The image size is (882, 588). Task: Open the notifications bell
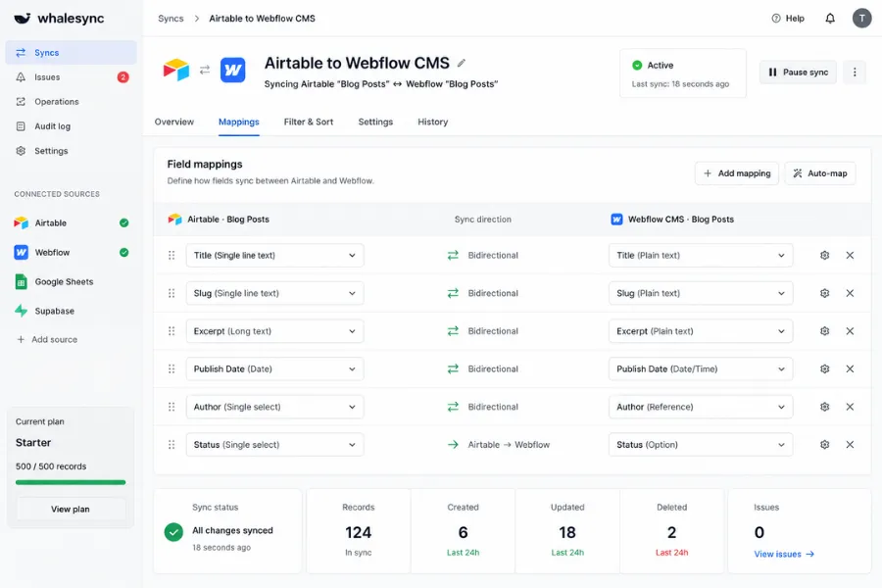[830, 19]
